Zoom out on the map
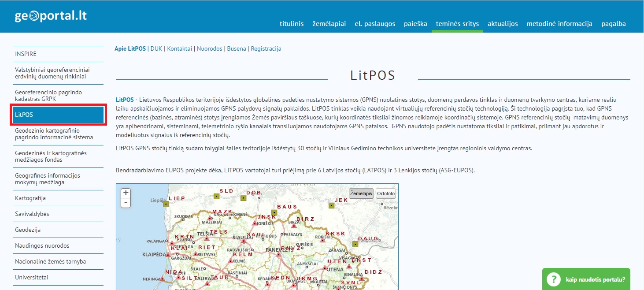The width and height of the screenshot is (644, 290). 126,203
